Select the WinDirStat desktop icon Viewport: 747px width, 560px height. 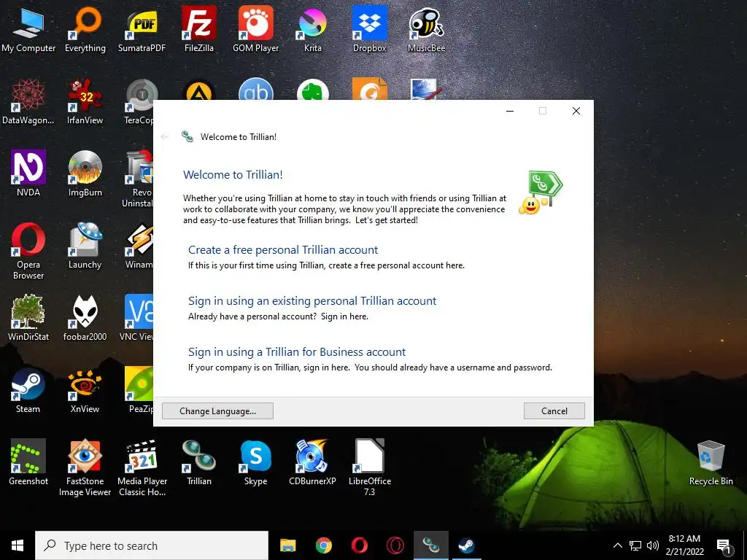tap(28, 318)
